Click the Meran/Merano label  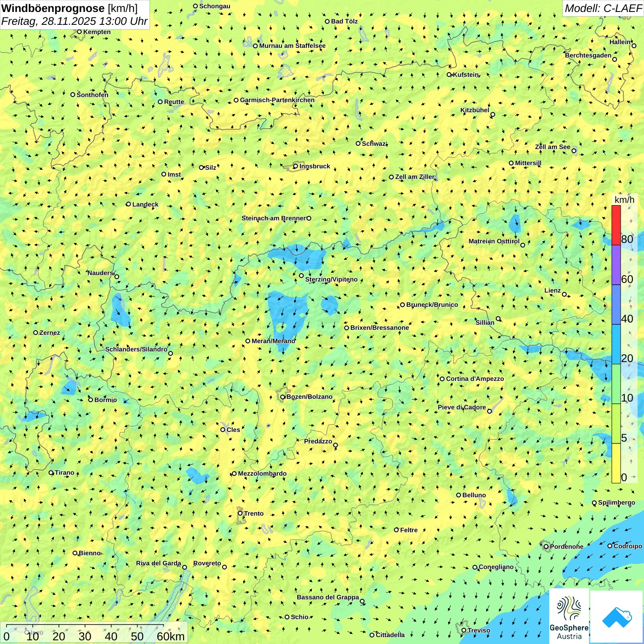[273, 341]
